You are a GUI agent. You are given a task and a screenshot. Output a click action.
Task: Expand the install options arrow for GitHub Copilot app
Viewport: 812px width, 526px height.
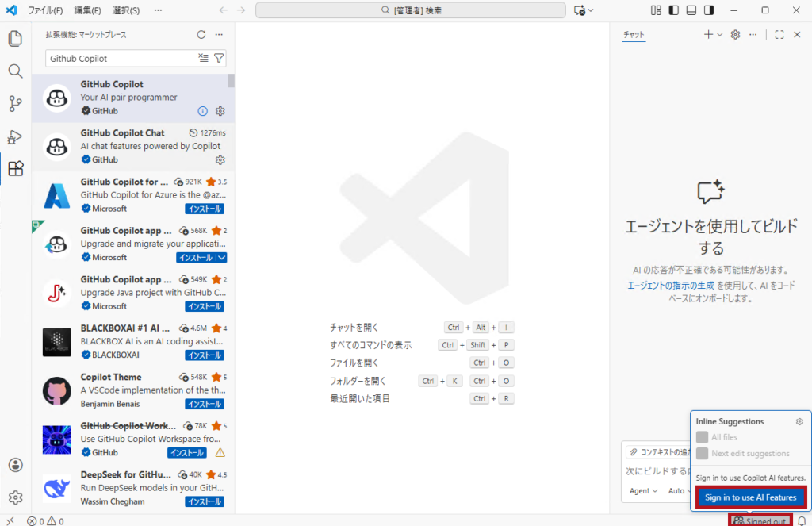click(220, 257)
